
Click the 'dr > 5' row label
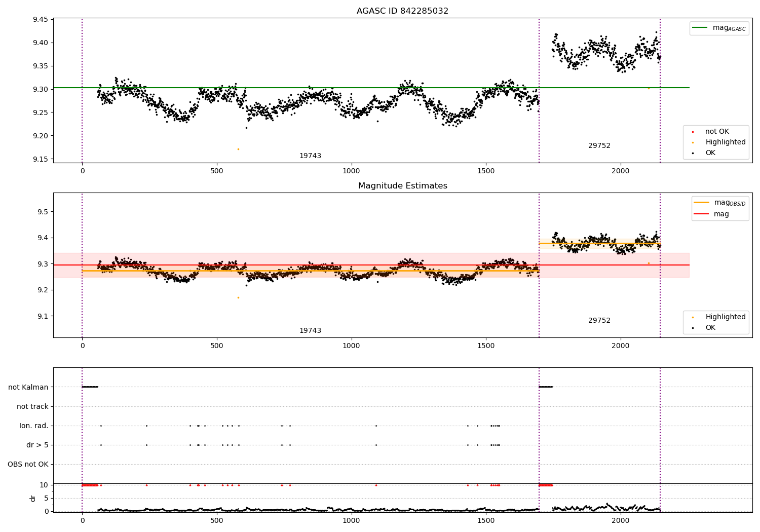(37, 445)
